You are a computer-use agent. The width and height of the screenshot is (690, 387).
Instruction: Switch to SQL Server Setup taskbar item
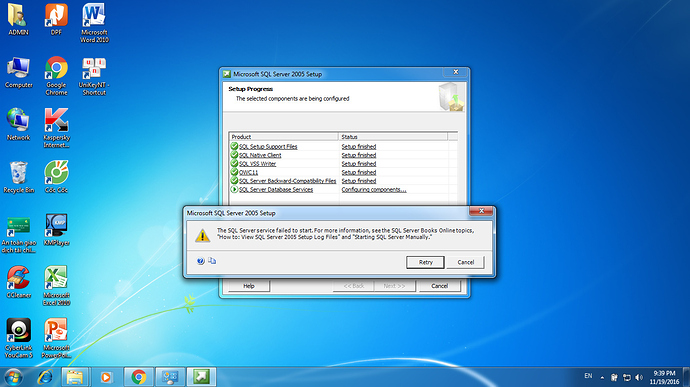point(201,377)
